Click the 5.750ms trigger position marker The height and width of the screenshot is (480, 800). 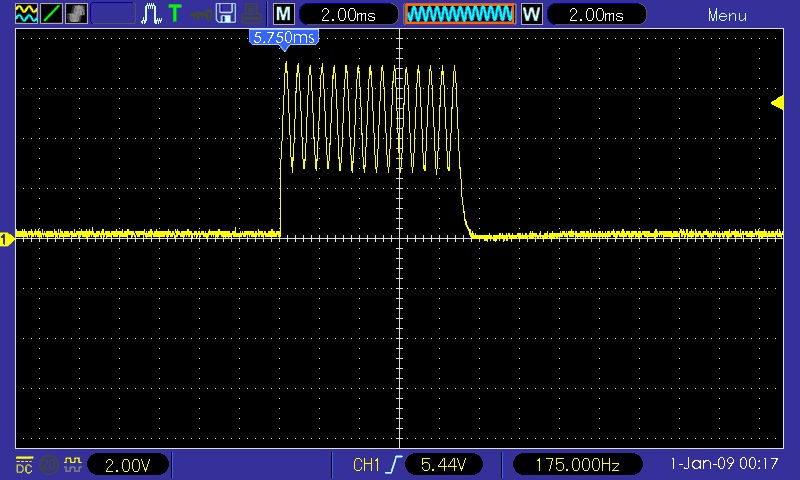click(x=284, y=38)
